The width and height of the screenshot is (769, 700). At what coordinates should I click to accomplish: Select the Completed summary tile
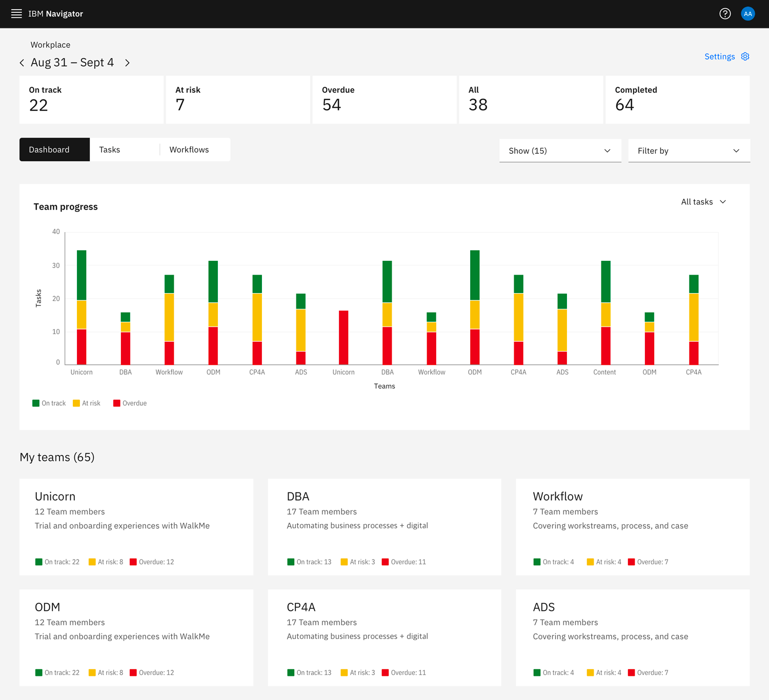click(678, 100)
